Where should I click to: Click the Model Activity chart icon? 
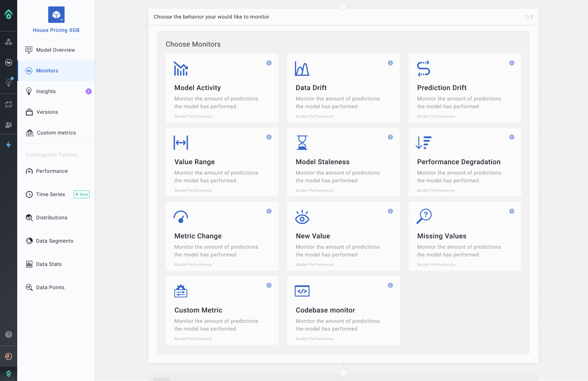pyautogui.click(x=181, y=69)
